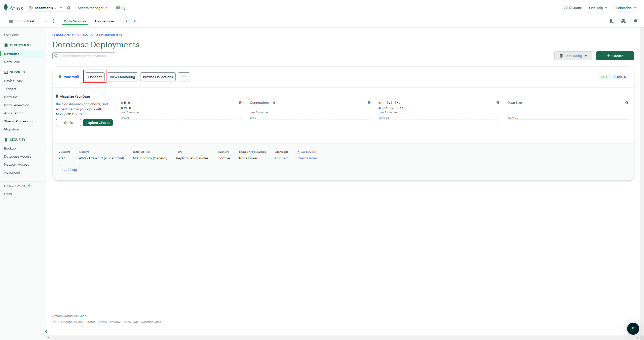Open Get Help dropdown
This screenshot has width=644, height=340.
click(x=598, y=8)
